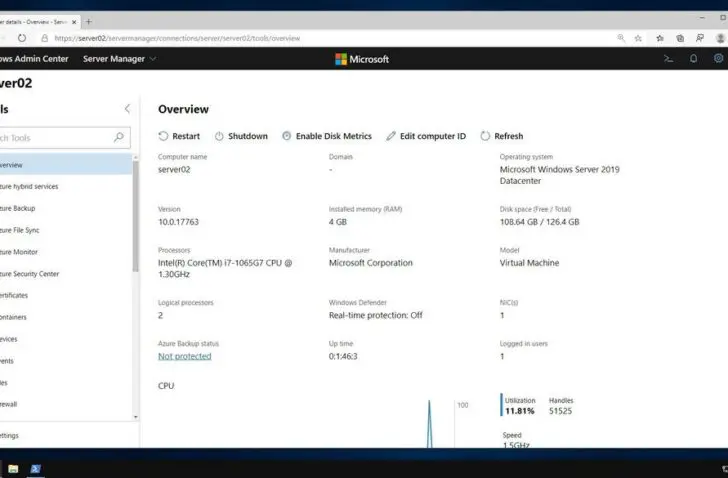This screenshot has width=728, height=478.
Task: Click the Restart server button
Action: point(179,136)
